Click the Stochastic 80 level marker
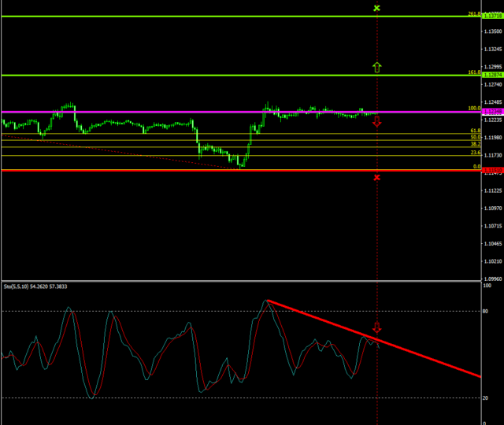 (486, 311)
